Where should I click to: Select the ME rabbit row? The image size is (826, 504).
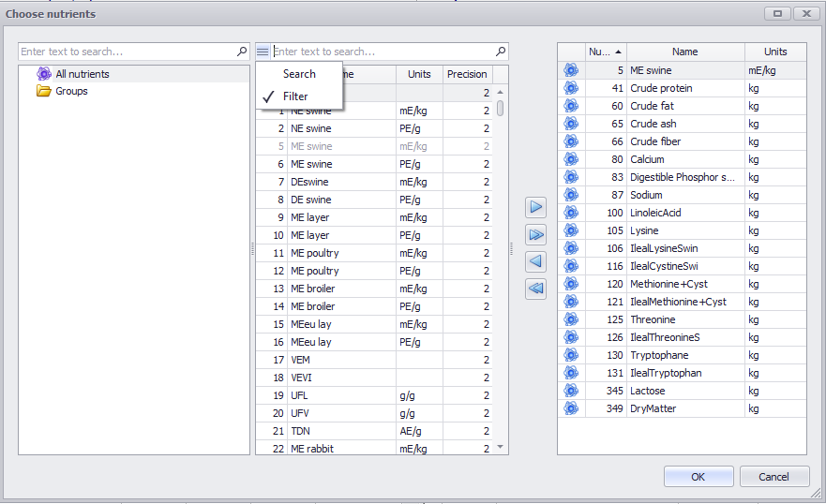pos(374,448)
